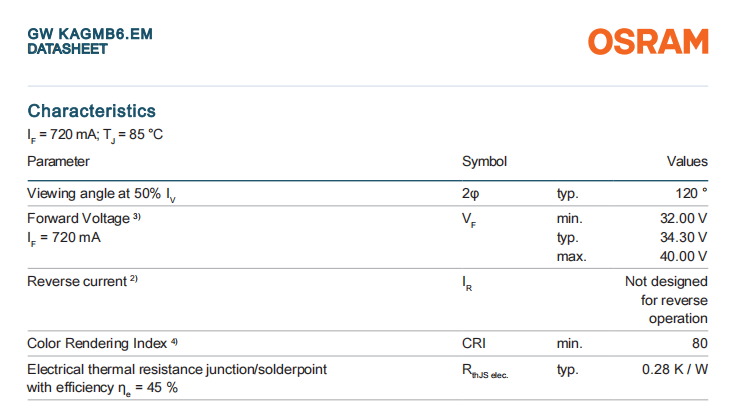Click the 0.28 K / W thermal resistance value
Viewport: 731px width, 418px height.
pyautogui.click(x=675, y=369)
